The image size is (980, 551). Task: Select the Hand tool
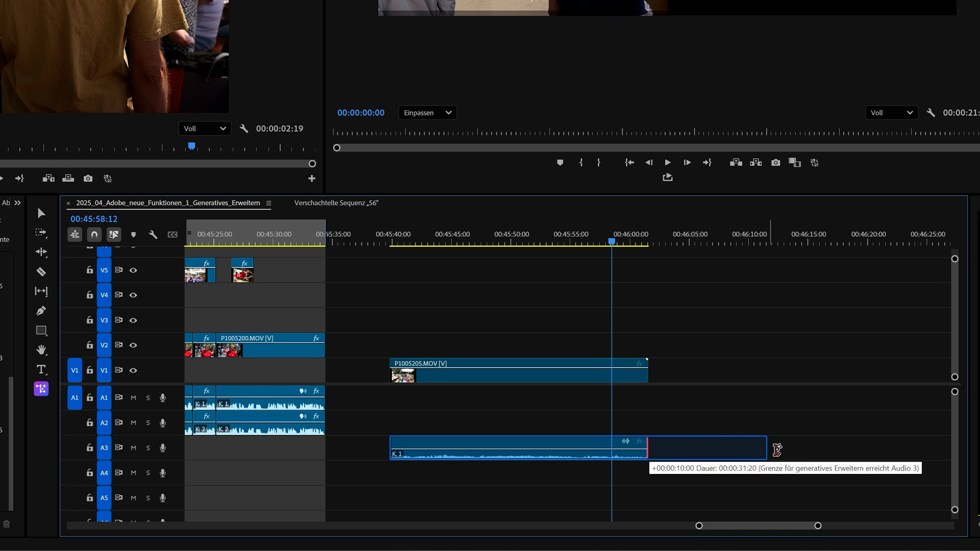pos(41,350)
